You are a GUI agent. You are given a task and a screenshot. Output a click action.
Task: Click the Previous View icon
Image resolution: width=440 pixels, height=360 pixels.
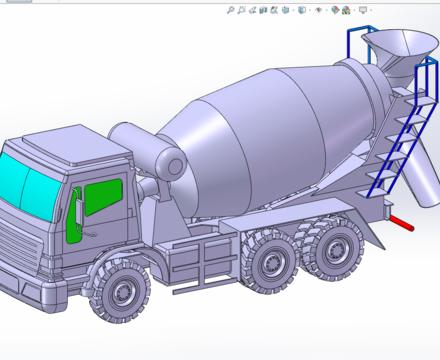(252, 10)
